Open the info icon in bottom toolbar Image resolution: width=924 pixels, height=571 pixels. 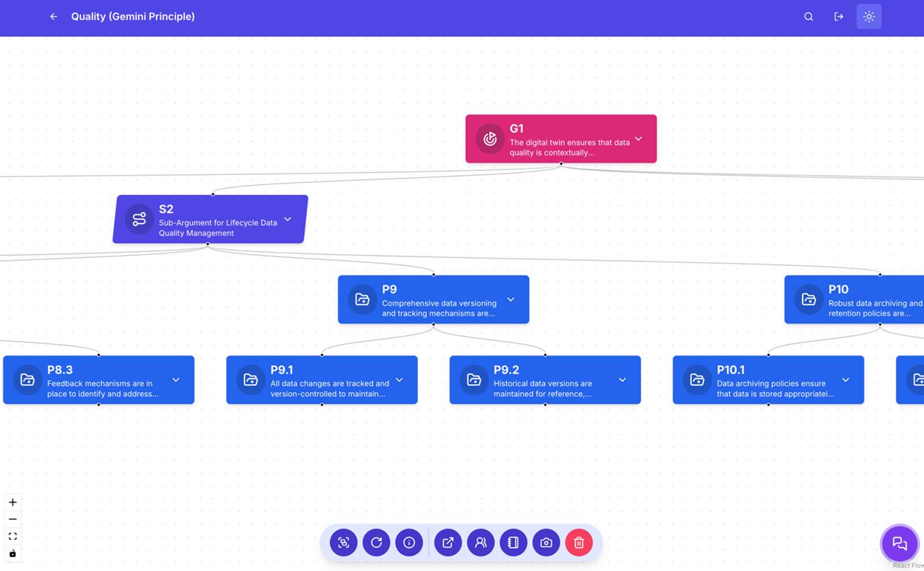click(409, 543)
